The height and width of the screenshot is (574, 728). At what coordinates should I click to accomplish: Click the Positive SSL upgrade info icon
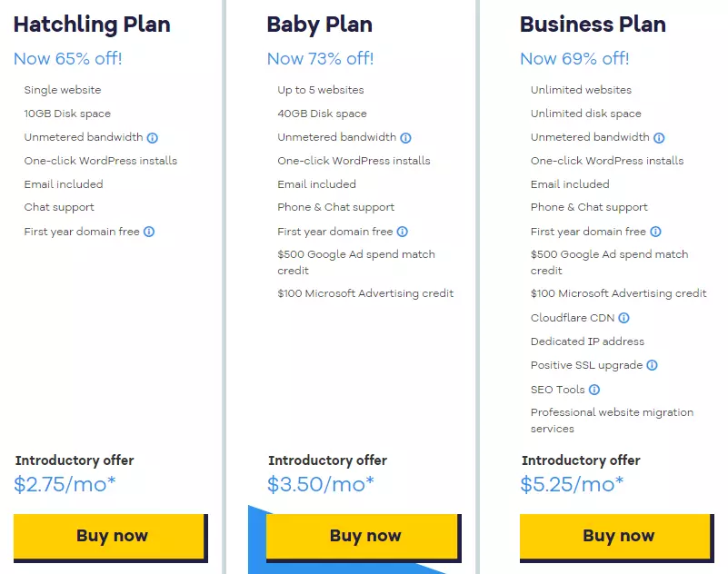point(653,364)
